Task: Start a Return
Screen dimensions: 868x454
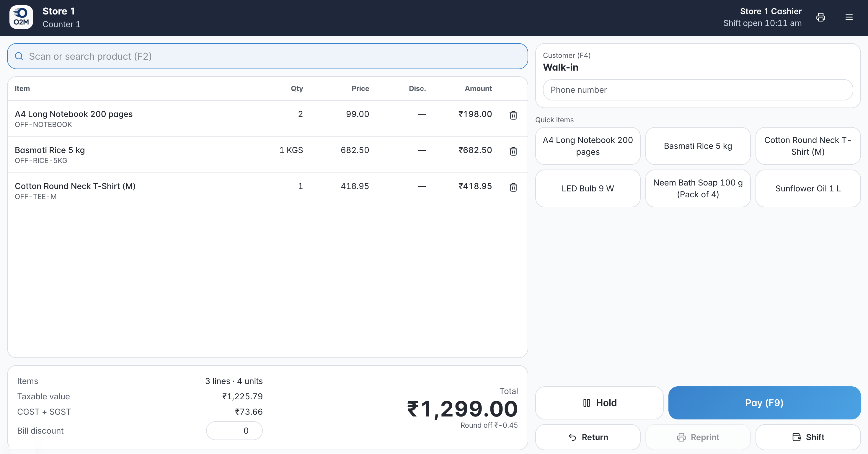Action: (588, 437)
